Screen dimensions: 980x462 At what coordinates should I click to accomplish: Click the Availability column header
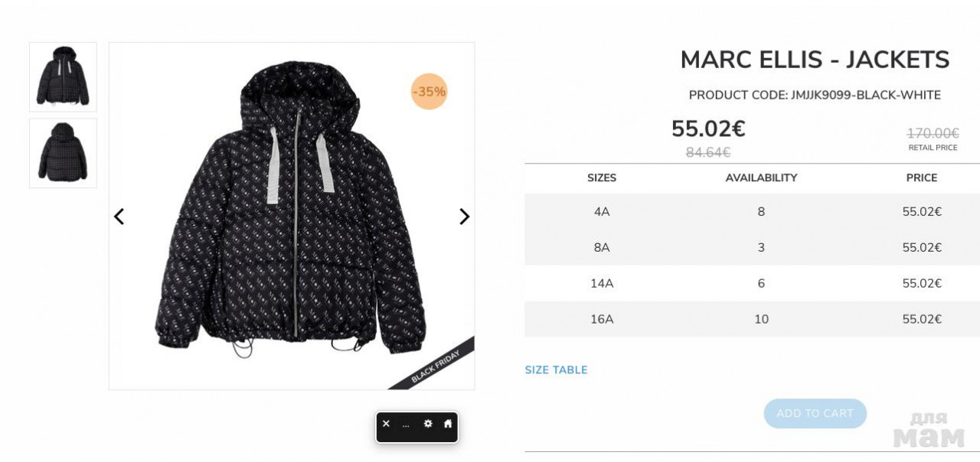tap(761, 178)
